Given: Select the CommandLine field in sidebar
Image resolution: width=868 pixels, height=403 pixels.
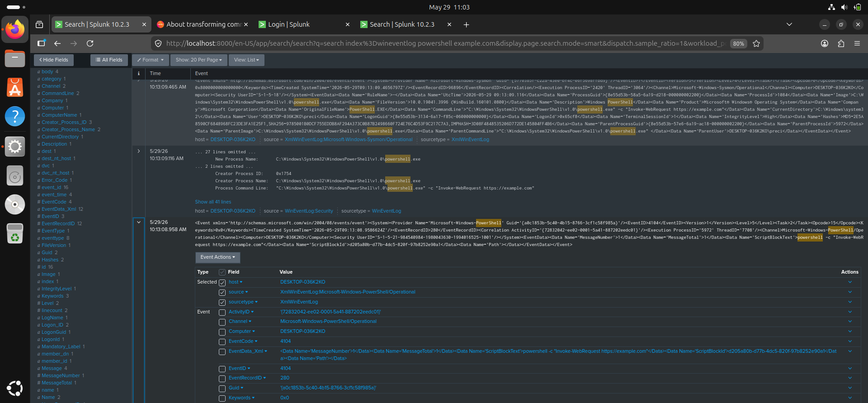Looking at the screenshot, I should [58, 93].
